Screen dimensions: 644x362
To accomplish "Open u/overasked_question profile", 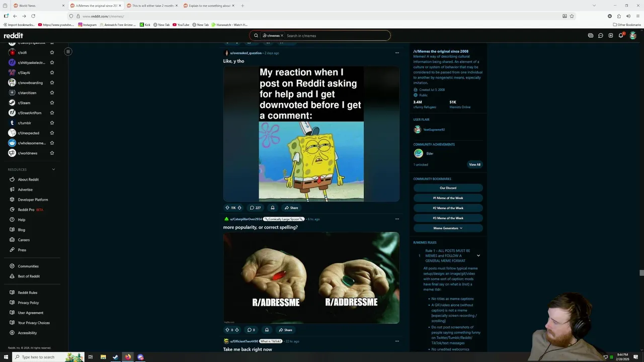I will 246,53.
